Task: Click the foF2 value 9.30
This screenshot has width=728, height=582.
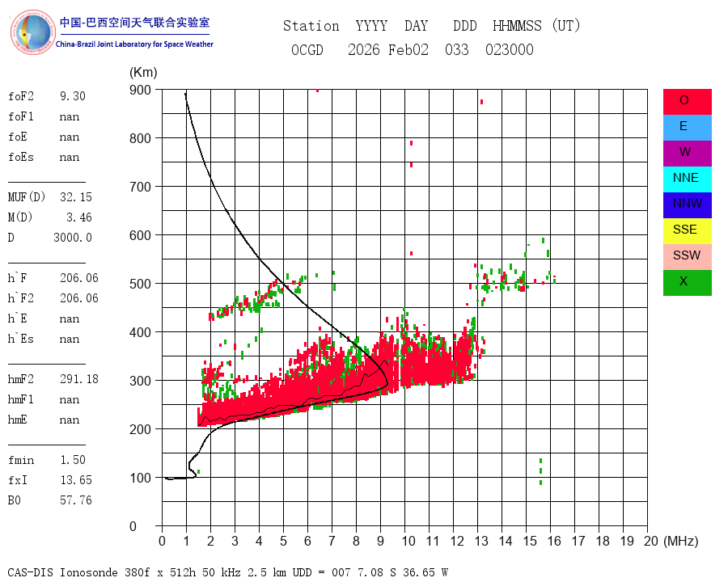Action: [72, 96]
